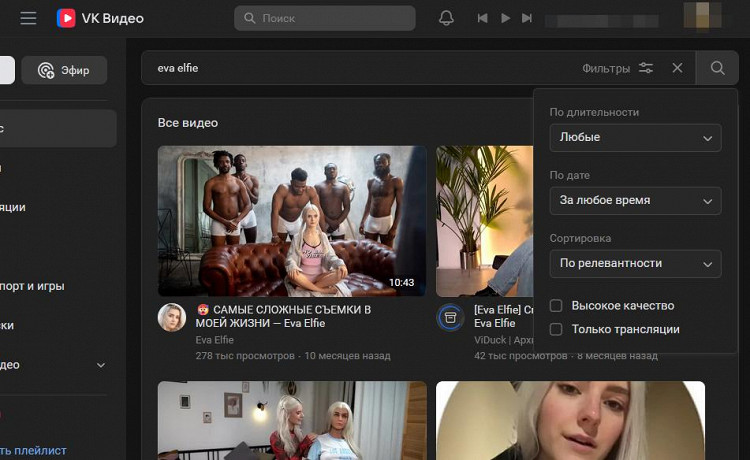Click the header Поиск search field

pos(325,18)
